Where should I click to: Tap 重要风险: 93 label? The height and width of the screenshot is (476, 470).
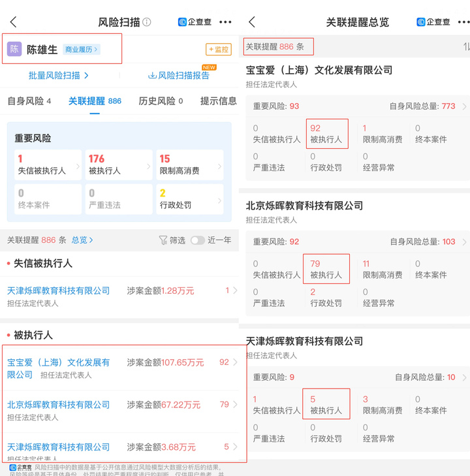(x=276, y=106)
